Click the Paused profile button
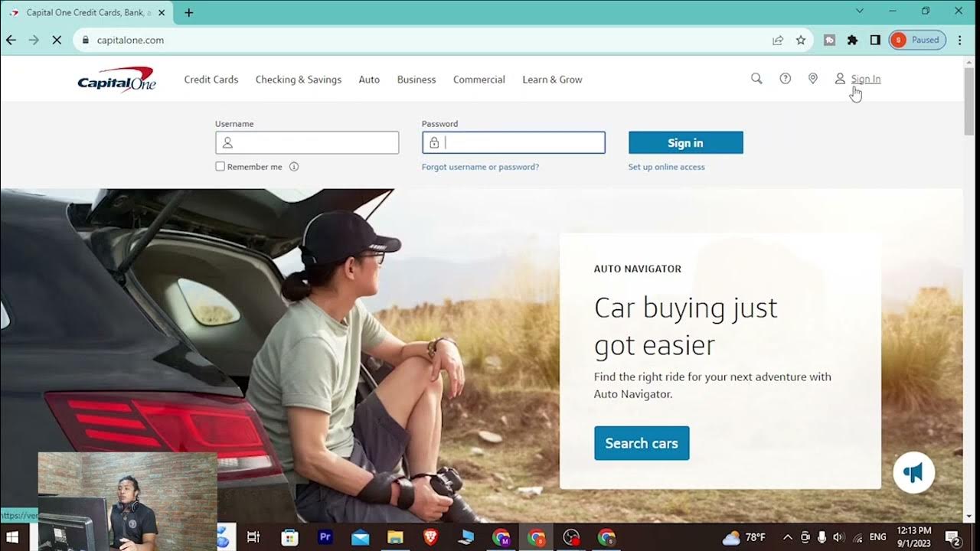980x551 pixels. 917,40
